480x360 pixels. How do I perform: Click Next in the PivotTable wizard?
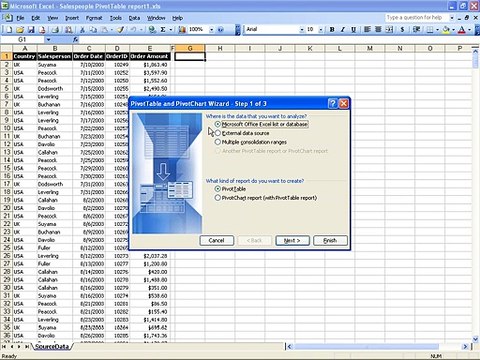click(x=292, y=240)
